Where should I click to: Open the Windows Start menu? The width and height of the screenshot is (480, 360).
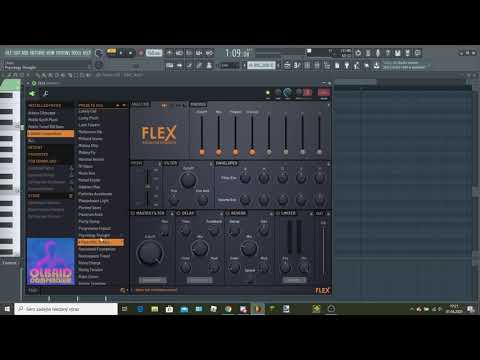click(x=7, y=309)
